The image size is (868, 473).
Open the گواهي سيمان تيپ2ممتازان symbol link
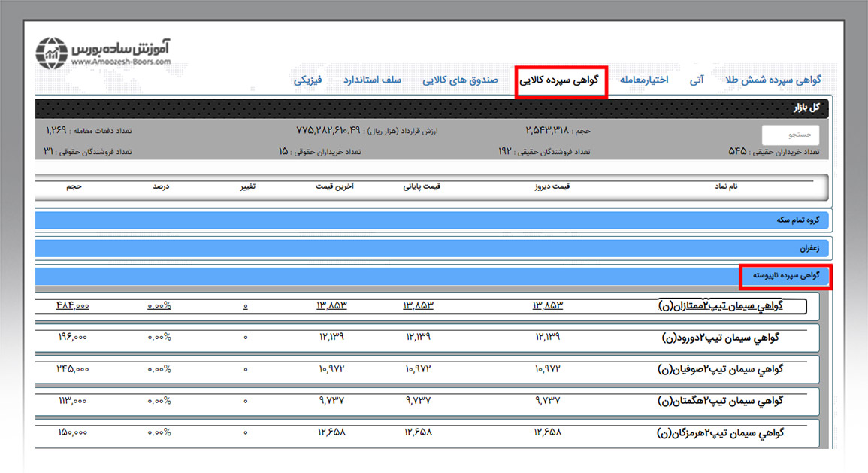(720, 306)
